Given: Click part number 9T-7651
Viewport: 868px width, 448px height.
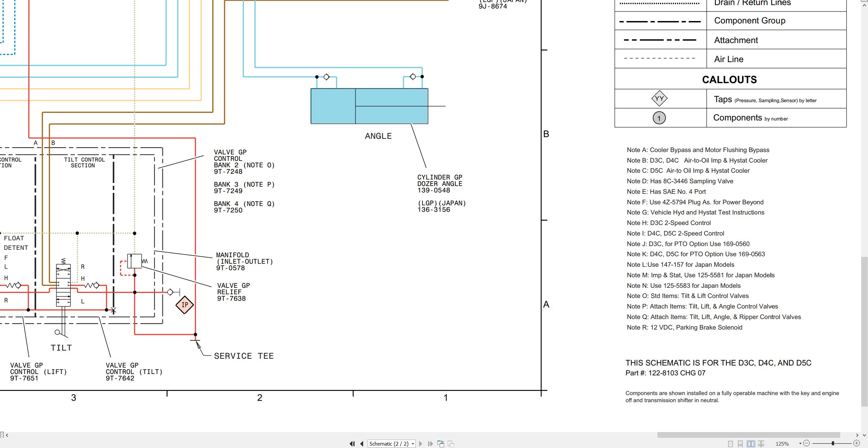Looking at the screenshot, I should pos(24,378).
